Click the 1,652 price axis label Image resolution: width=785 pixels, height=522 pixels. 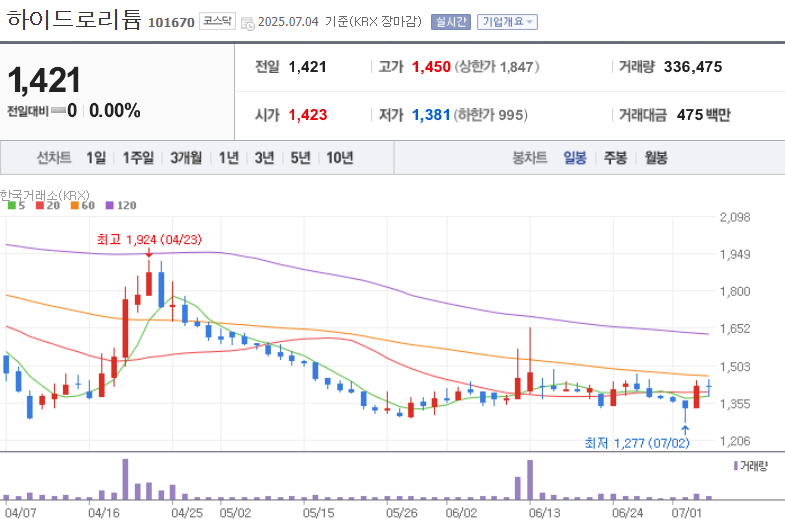(x=735, y=328)
